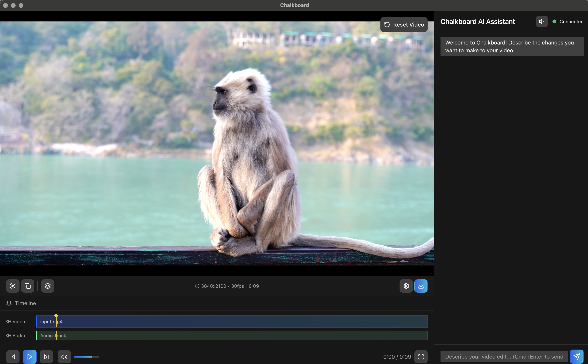
Task: Open the export settings gear
Action: pos(406,286)
